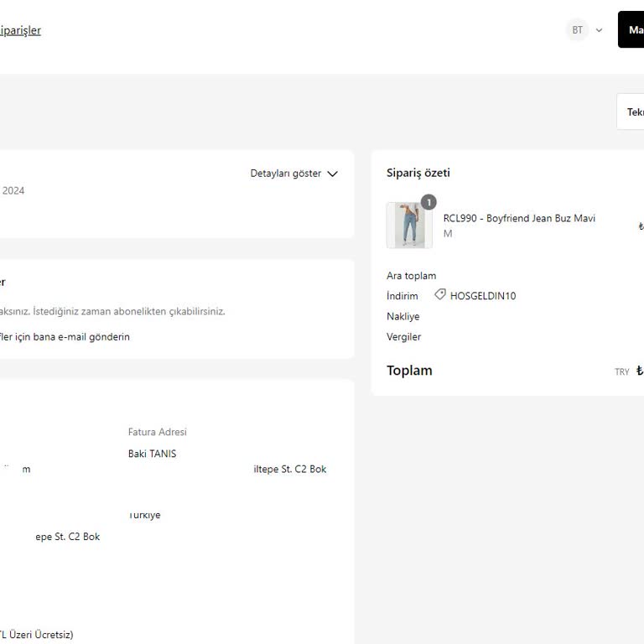Select the RCL990 Boyfriend Jean product name

click(x=519, y=218)
